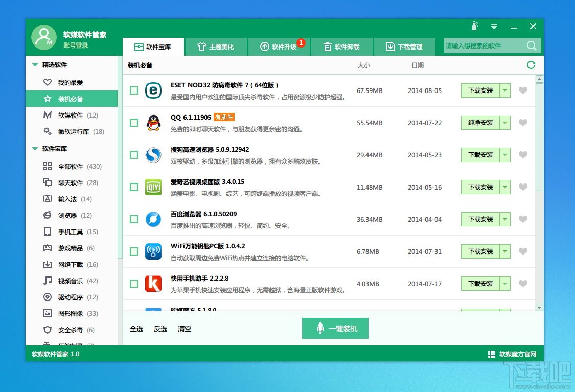Open the skin theme bottle icon in title bar
The width and height of the screenshot is (575, 392).
[475, 26]
